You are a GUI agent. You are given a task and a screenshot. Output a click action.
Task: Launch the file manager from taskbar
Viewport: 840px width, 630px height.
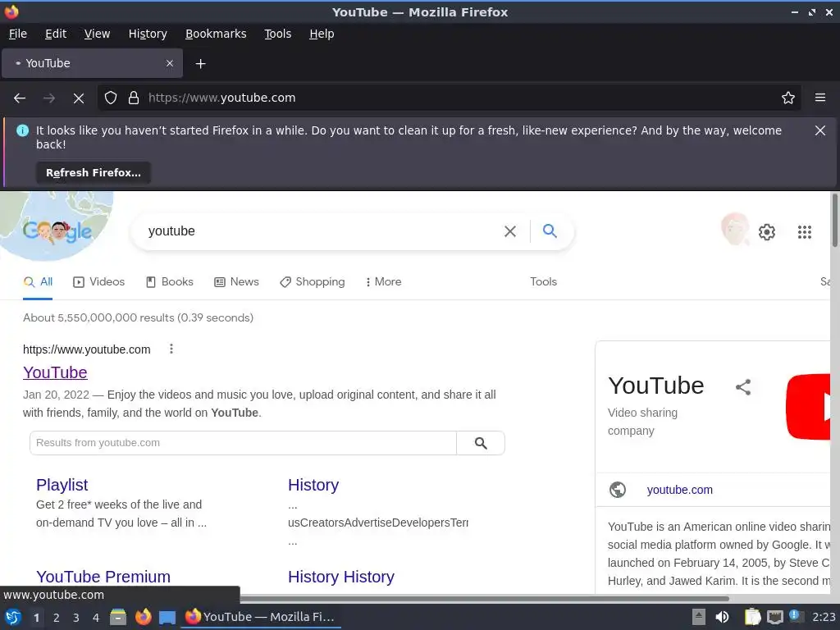point(118,617)
